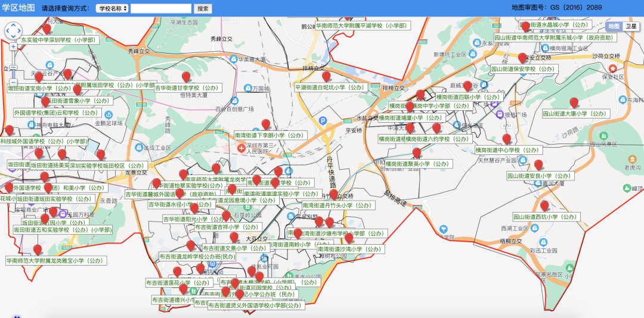Select the red pin above 南湾街道沙湾小学
644x318 pixels.
coord(349,238)
